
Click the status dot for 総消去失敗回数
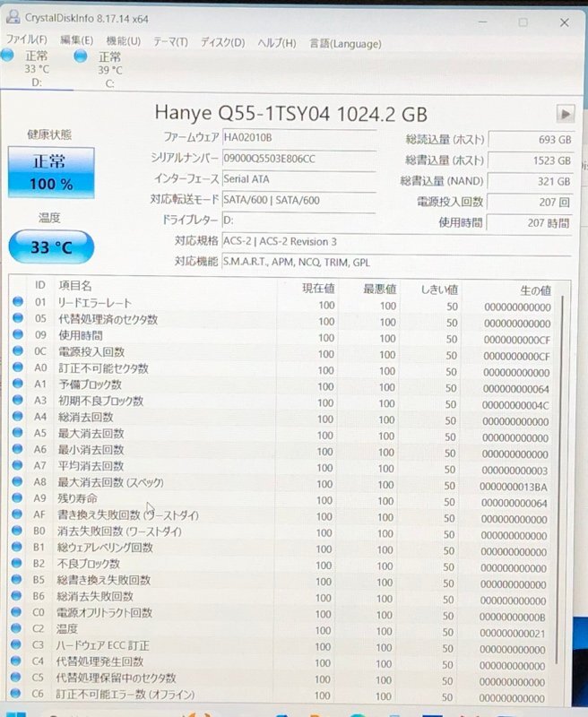click(x=16, y=595)
